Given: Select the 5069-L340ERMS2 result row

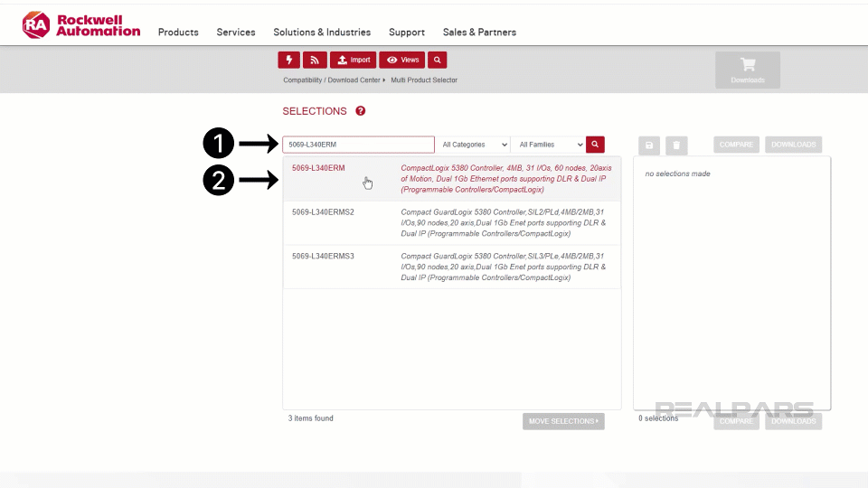Looking at the screenshot, I should [452, 223].
